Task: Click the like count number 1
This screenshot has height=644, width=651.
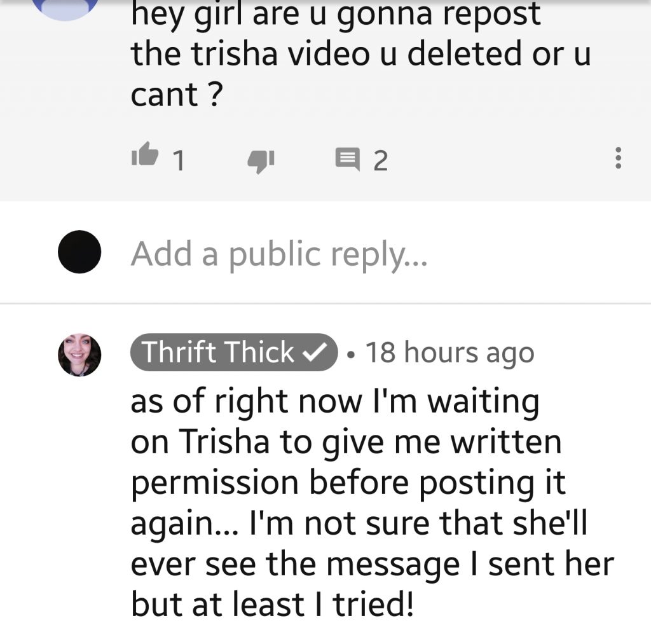Action: pyautogui.click(x=179, y=160)
